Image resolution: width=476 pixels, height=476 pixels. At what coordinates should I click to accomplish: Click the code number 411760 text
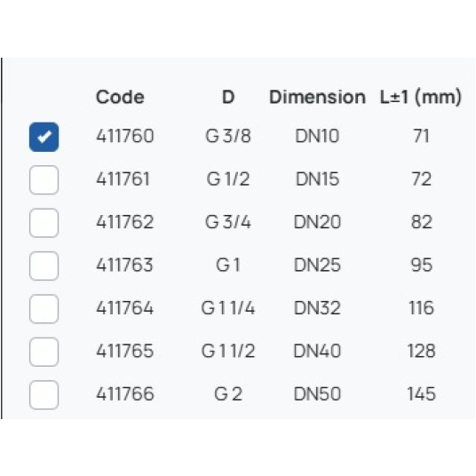pyautogui.click(x=125, y=136)
